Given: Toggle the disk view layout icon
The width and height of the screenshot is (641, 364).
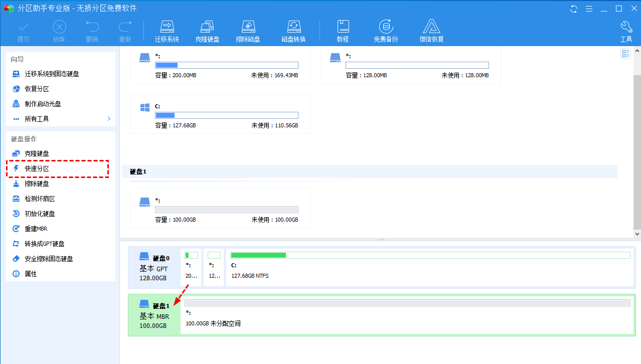Looking at the screenshot, I should pyautogui.click(x=625, y=53).
